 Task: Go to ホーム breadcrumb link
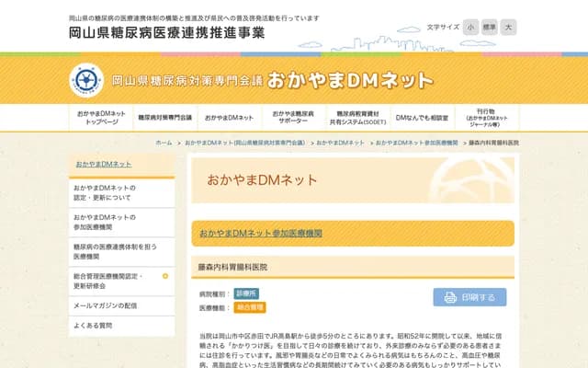(164, 143)
